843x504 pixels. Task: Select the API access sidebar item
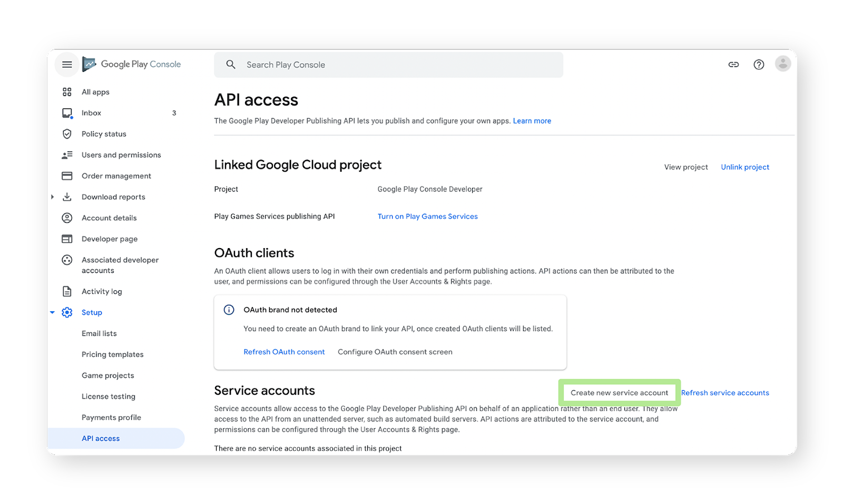[x=101, y=438]
